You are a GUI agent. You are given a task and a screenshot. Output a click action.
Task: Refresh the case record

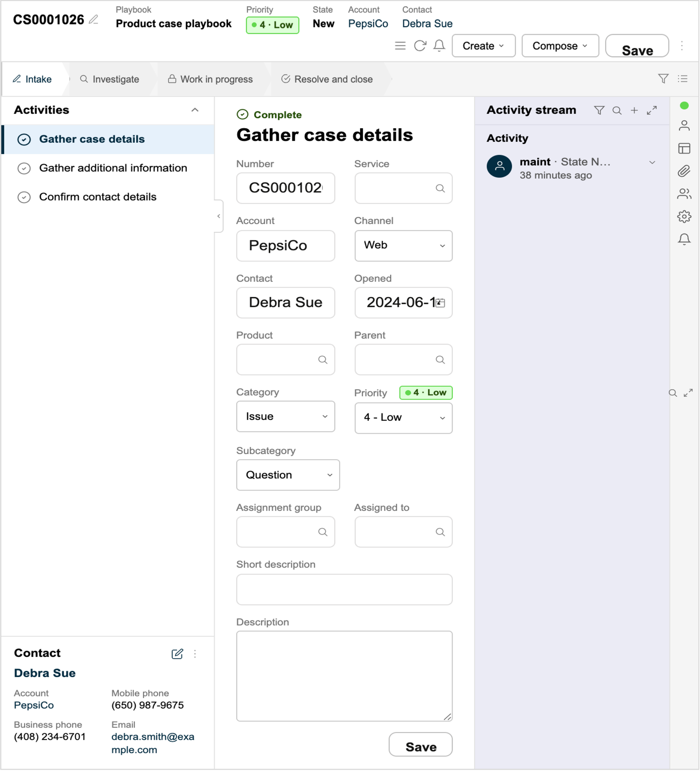click(x=420, y=46)
